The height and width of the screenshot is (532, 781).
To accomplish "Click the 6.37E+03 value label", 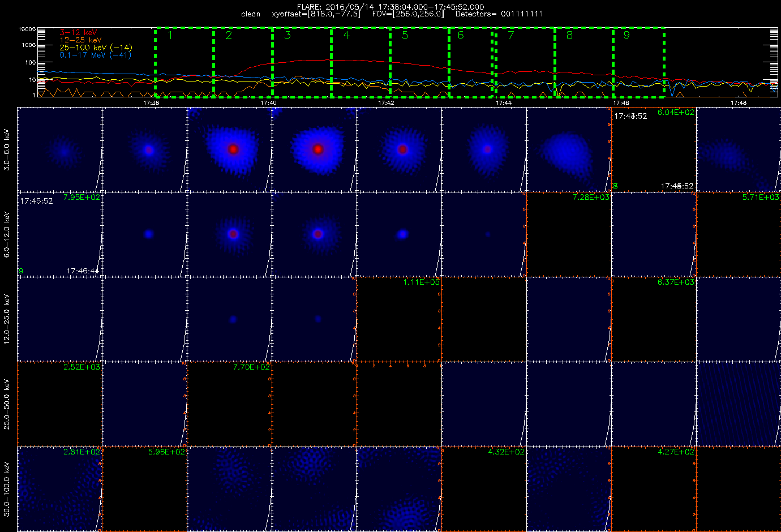I will tap(676, 282).
